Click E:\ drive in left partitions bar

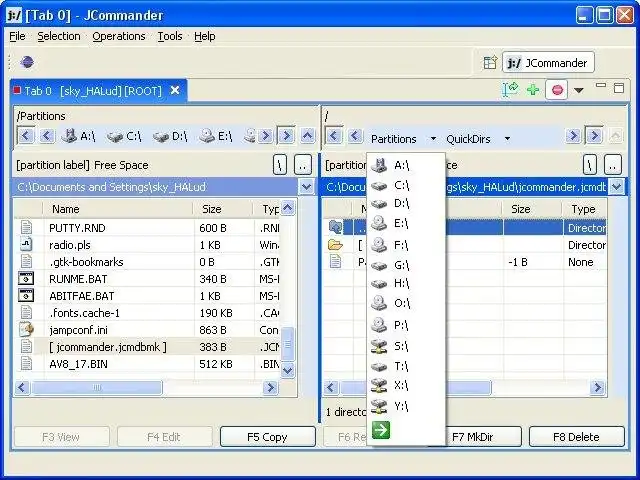pyautogui.click(x=216, y=136)
